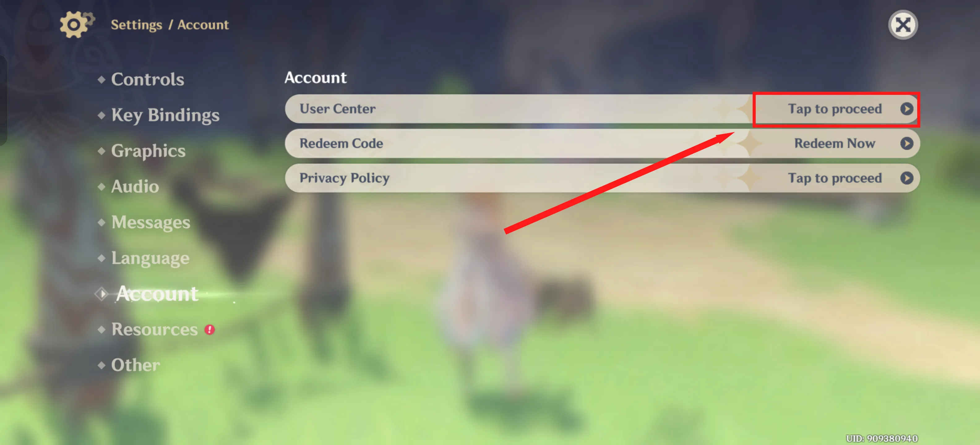Click the diamond marker beside Account
The width and height of the screenshot is (980, 445).
(x=101, y=294)
